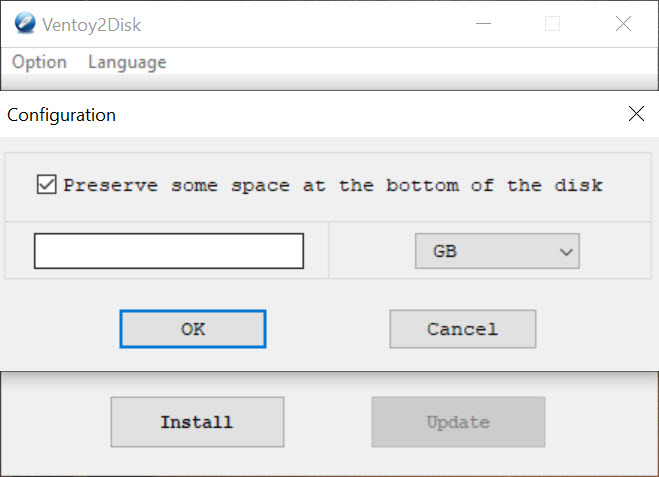Click the checkmark inside the preserve space box
This screenshot has height=477, width=659.
(x=46, y=184)
